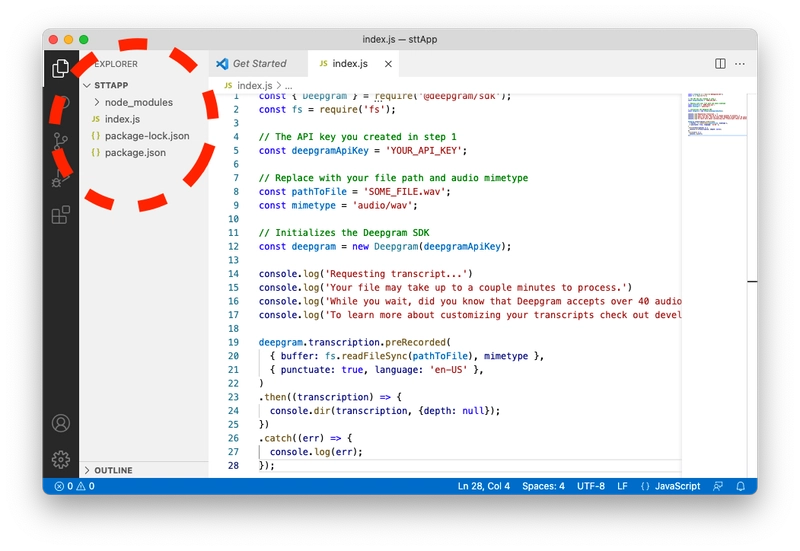Click line number 19 in the gutter

point(233,342)
